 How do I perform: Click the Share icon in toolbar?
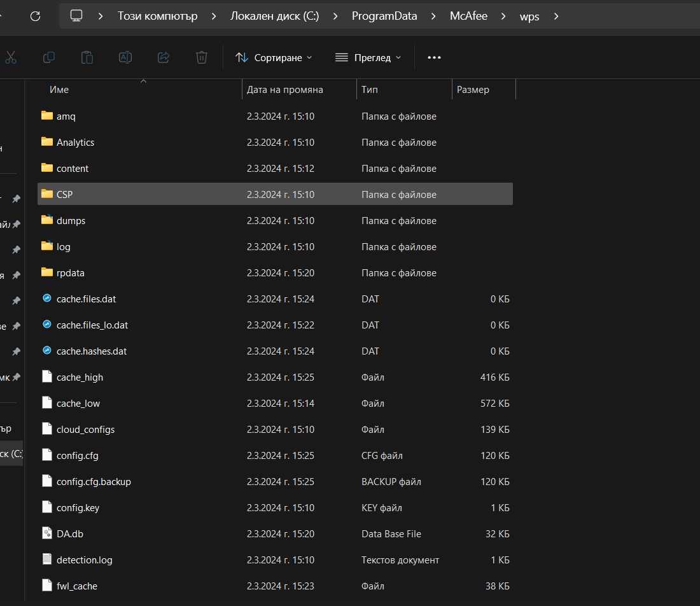164,57
